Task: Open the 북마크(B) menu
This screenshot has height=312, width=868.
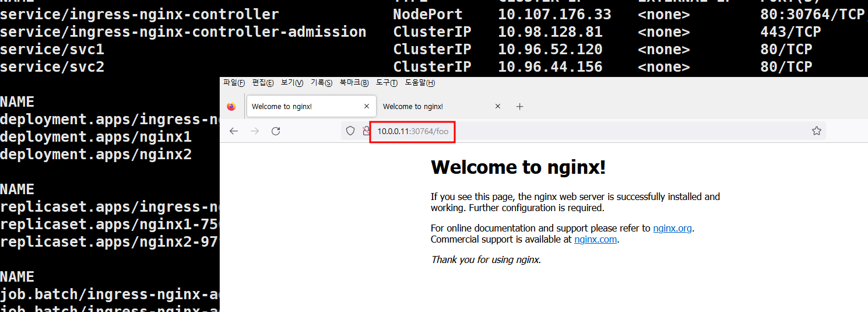Action: point(354,83)
